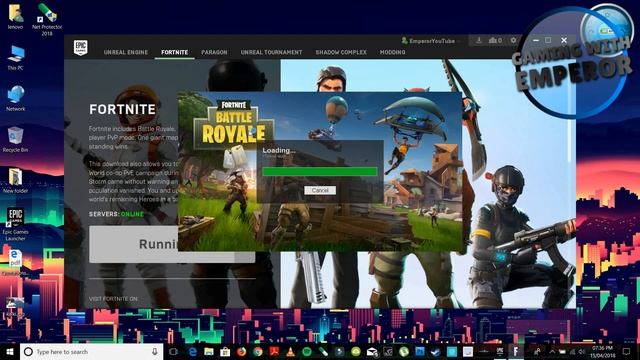The width and height of the screenshot is (640, 360).
Task: Click the search box microphone icon
Action: 154,351
